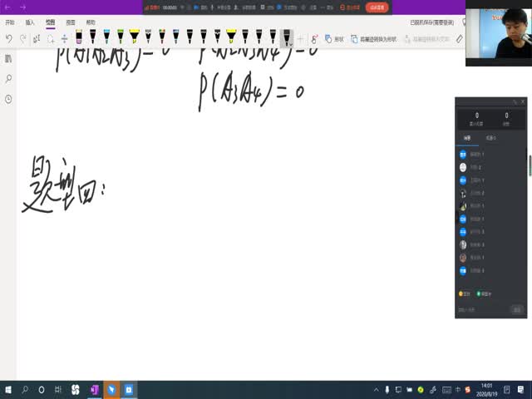
Task: Click the microphone icon in system tray
Action: tap(387, 390)
